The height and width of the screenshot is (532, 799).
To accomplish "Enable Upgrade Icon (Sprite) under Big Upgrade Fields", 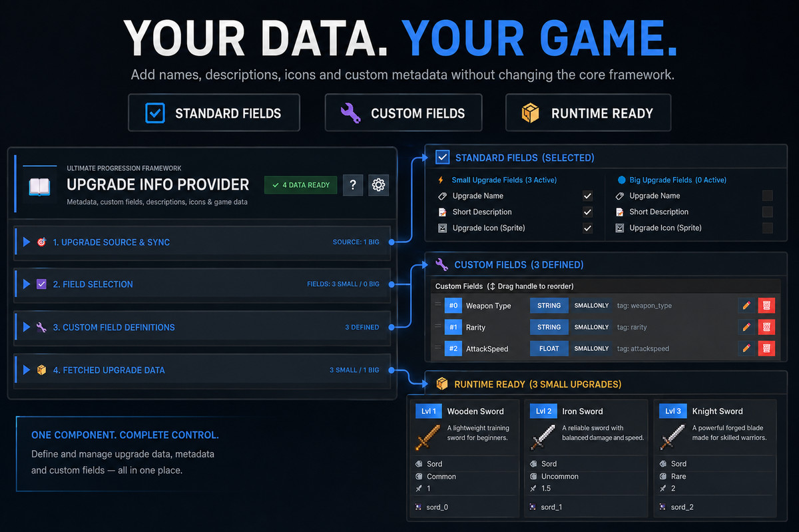I will pos(768,228).
